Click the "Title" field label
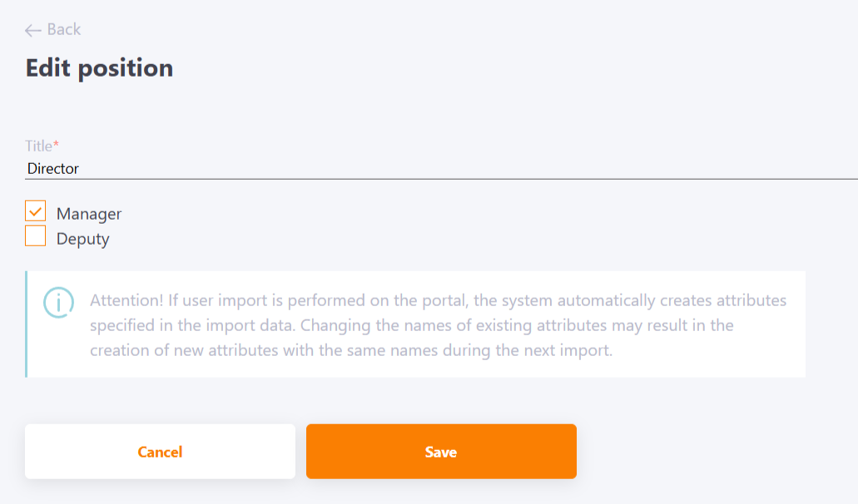The height and width of the screenshot is (504, 858). coord(38,146)
